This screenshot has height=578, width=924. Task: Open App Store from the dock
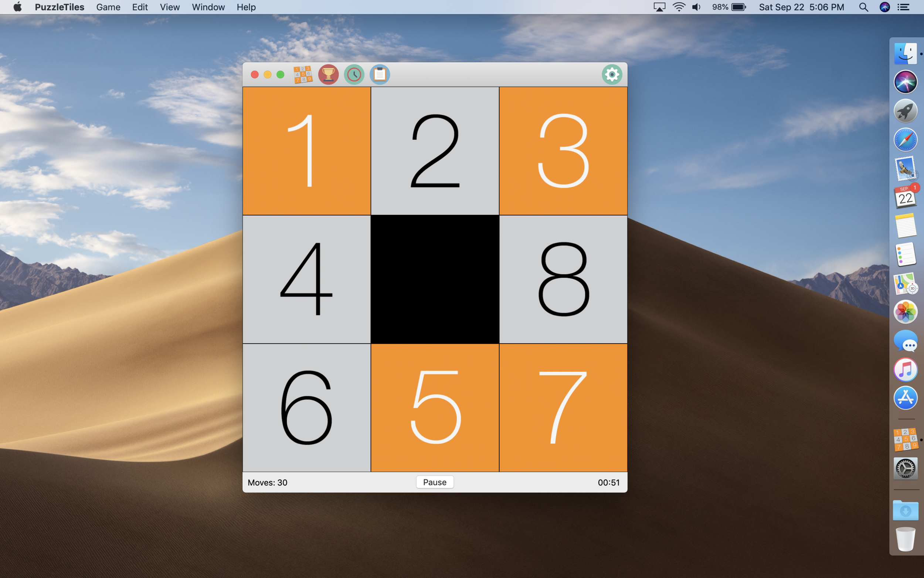point(905,398)
